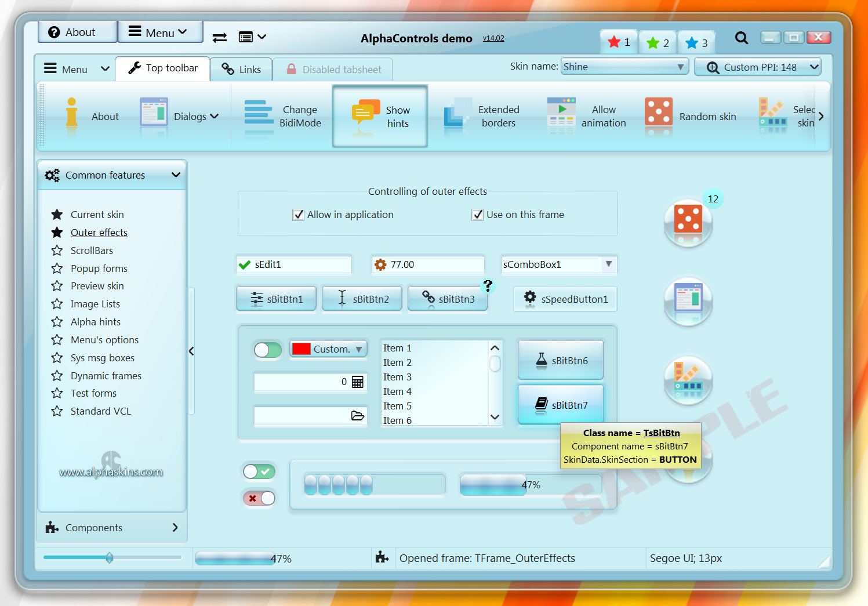Show more toolbar items with right chevron

(x=821, y=117)
